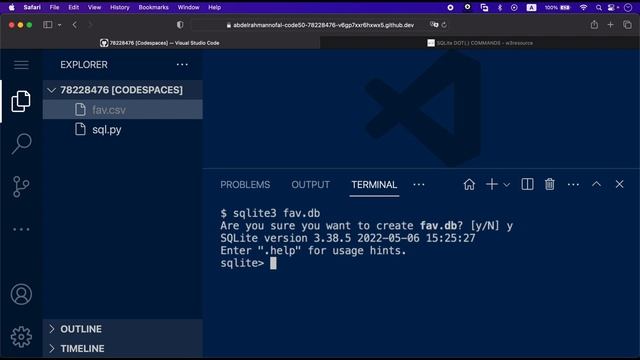Open the launch profile dropdown arrow
This screenshot has height=360, width=640.
pos(507,185)
